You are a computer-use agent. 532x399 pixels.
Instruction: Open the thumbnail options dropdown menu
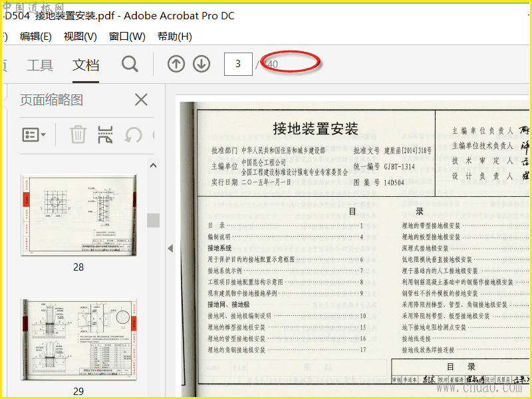coord(34,135)
